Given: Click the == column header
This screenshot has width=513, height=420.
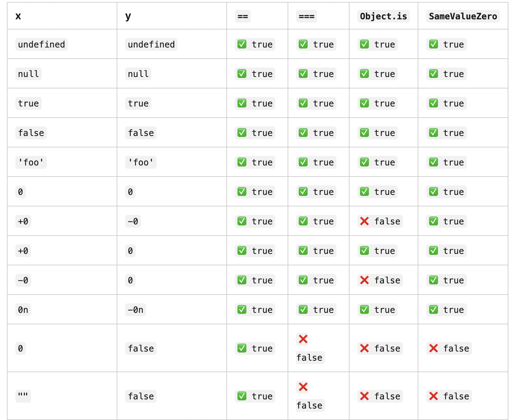Looking at the screenshot, I should pos(243,16).
